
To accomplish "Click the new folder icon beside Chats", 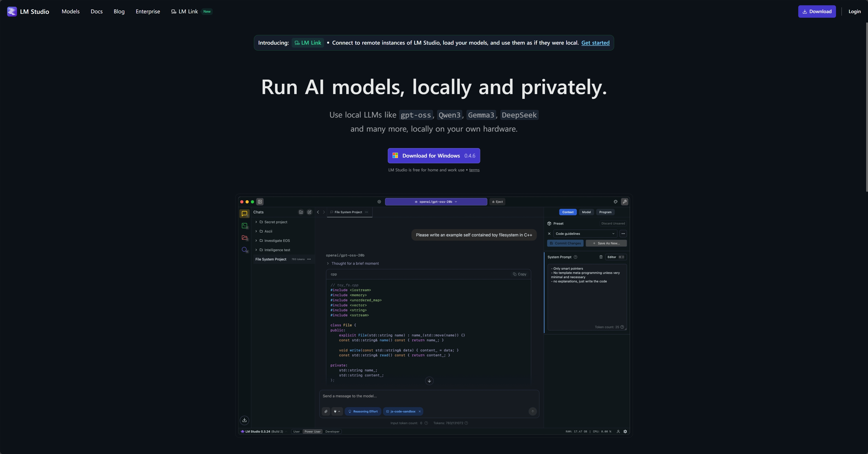I will coord(301,212).
